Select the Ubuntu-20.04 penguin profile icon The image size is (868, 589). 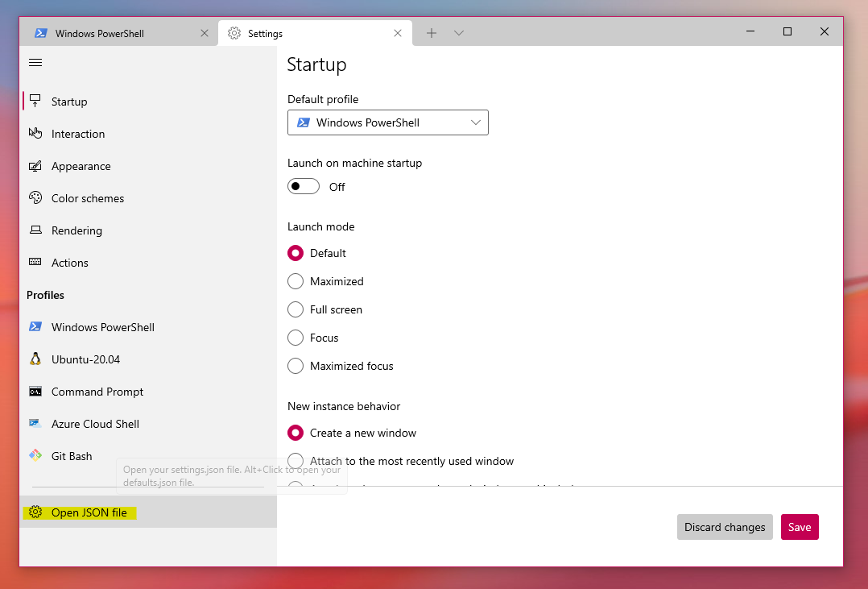coord(35,359)
